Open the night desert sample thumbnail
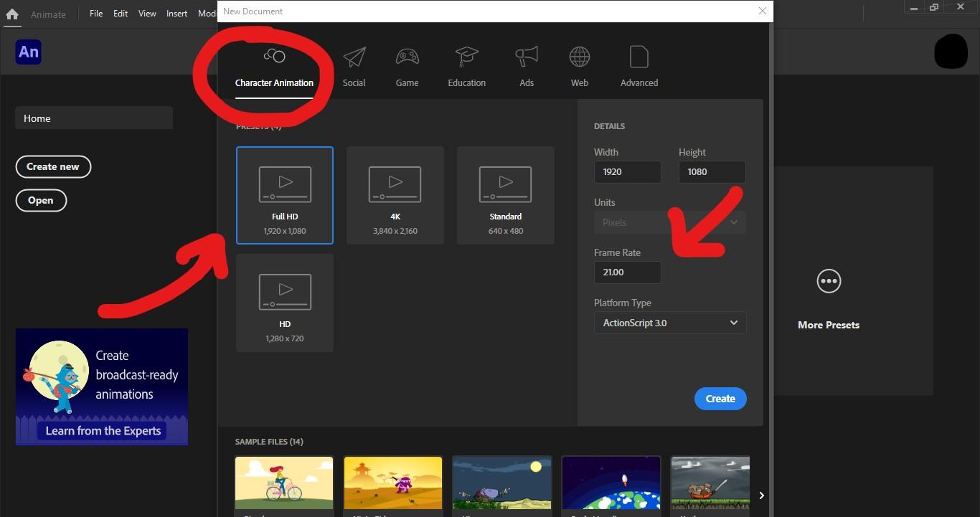 click(502, 484)
